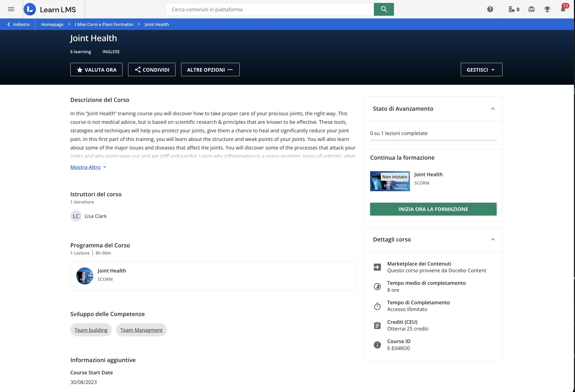Go to Homepage breadcrumb
Viewport: 575px width, 392px height.
pos(52,24)
